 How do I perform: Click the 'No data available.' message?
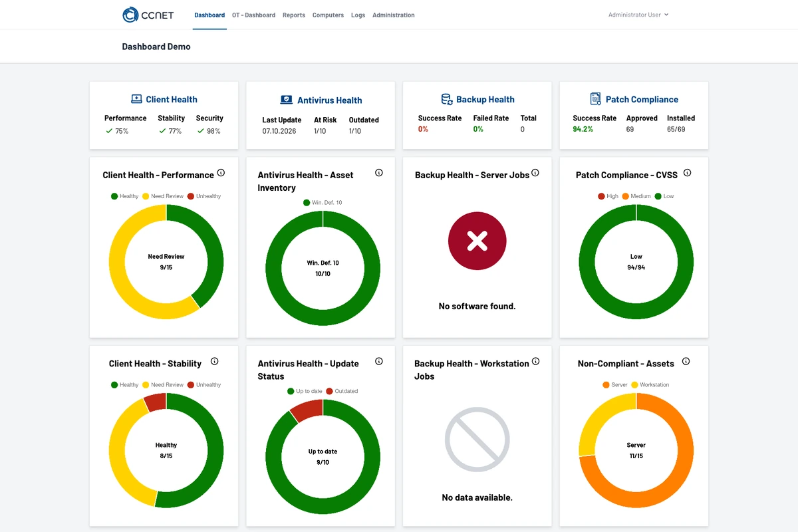(477, 497)
